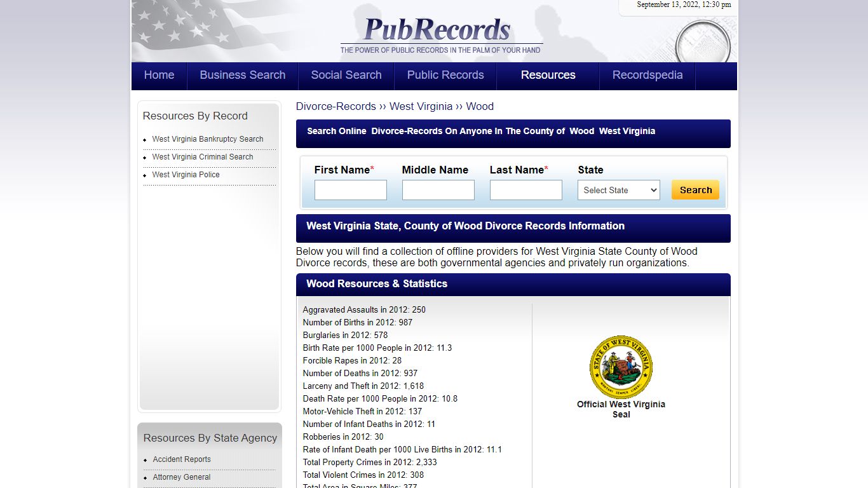868x488 pixels.
Task: Click 'Search Online Divorce-Records On Anyone' banner text
Action: pyautogui.click(x=481, y=131)
